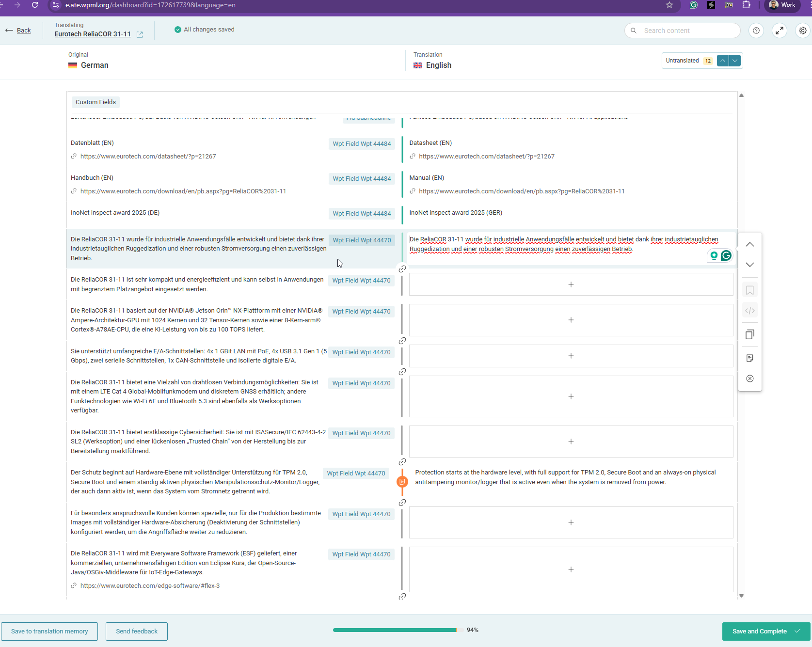Screen dimensions: 812x647
Task: Click the Save and Complete button
Action: (x=766, y=631)
